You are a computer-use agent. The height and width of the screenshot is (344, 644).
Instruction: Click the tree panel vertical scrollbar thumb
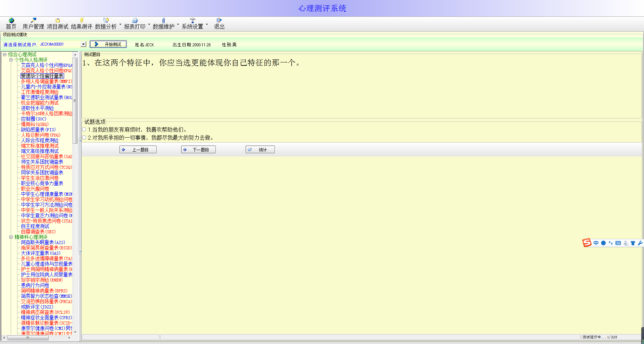(x=75, y=101)
